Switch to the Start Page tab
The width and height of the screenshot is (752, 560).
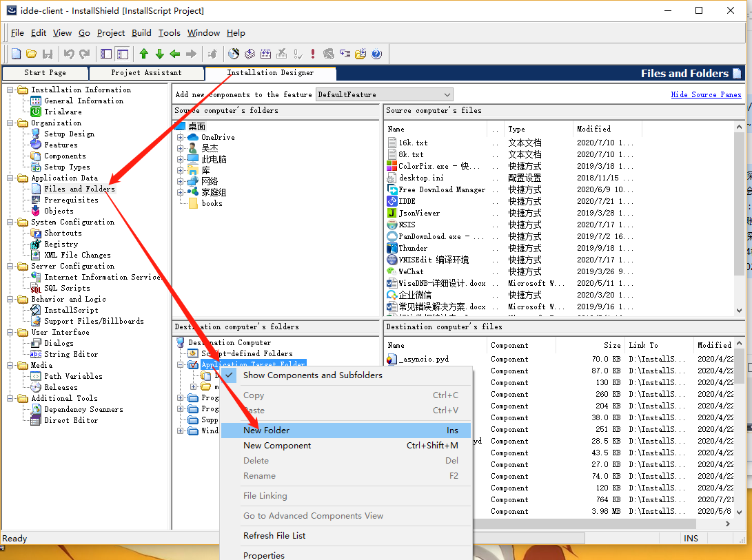tap(45, 73)
